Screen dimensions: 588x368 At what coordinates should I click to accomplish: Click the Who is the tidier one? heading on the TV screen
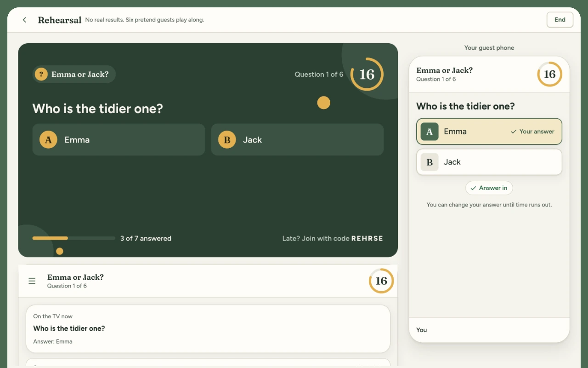pyautogui.click(x=98, y=109)
